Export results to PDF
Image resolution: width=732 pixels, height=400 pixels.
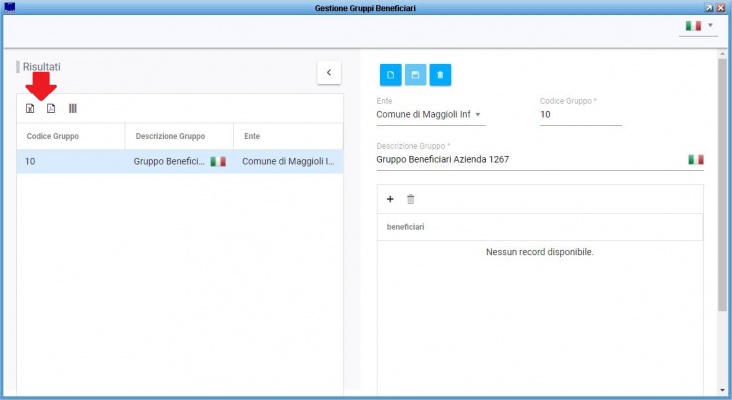[51, 108]
